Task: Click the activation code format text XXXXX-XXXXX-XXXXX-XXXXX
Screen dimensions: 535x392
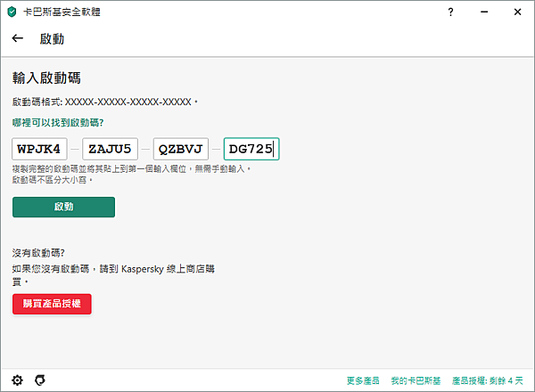Action: pyautogui.click(x=128, y=102)
